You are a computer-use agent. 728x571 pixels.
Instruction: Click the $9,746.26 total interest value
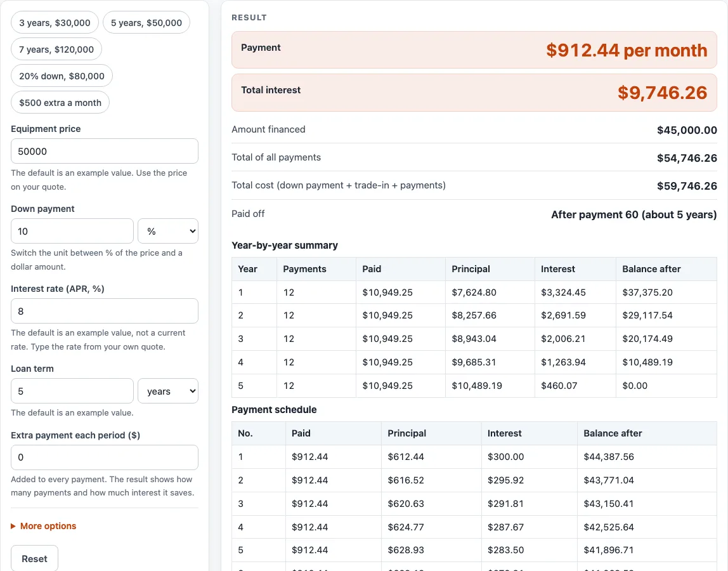coord(662,93)
